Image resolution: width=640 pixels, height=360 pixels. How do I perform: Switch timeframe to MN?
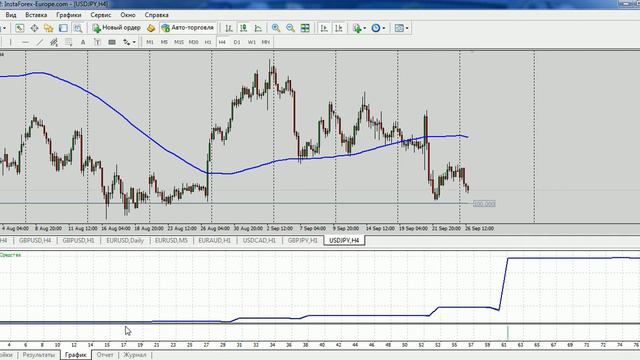point(266,42)
